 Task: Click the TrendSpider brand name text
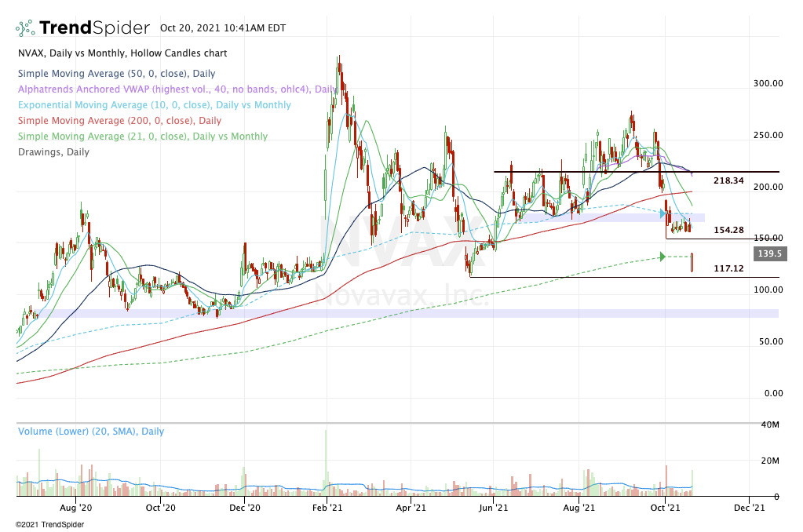tap(94, 28)
